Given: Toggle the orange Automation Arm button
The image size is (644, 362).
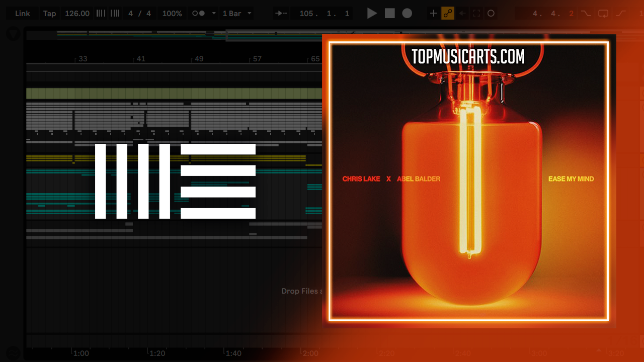Looking at the screenshot, I should pos(448,14).
